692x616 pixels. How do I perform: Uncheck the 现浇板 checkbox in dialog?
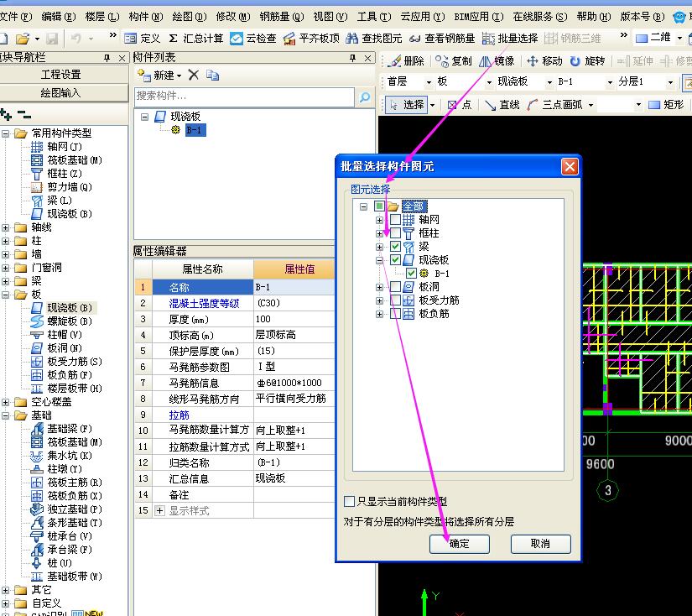[x=395, y=259]
